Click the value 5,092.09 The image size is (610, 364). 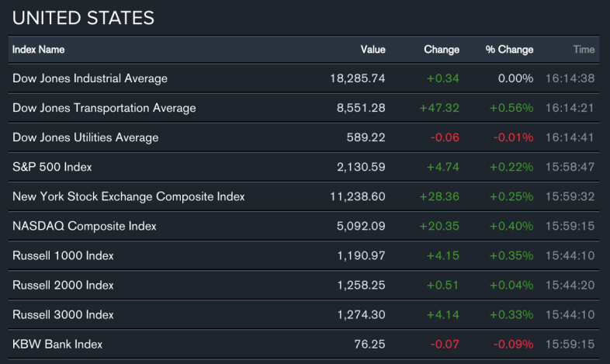[361, 227]
